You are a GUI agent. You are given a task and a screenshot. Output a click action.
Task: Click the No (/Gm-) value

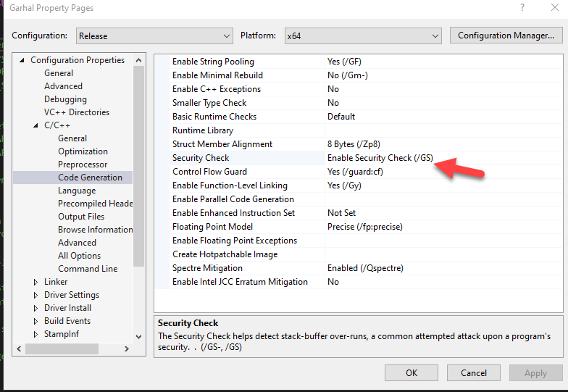[348, 75]
